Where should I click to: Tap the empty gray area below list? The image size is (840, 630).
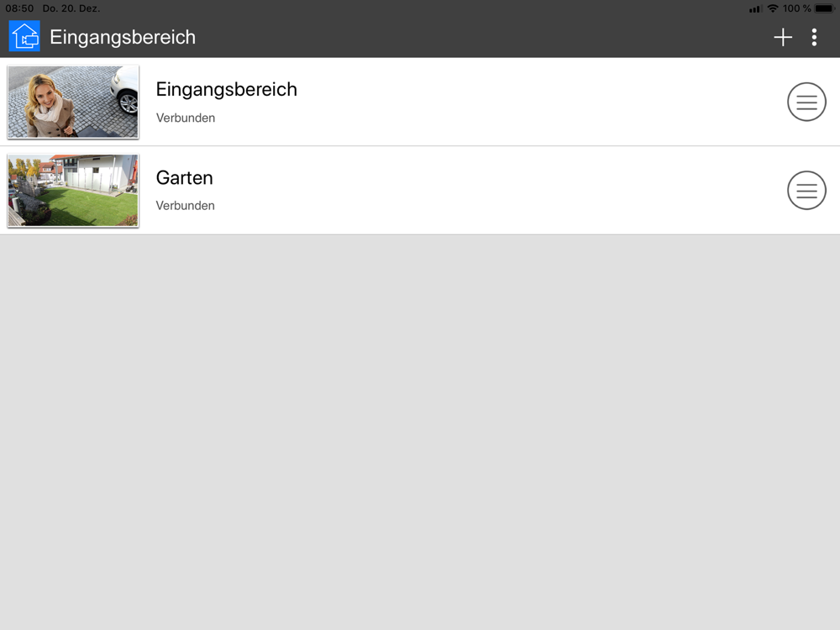coord(420,432)
